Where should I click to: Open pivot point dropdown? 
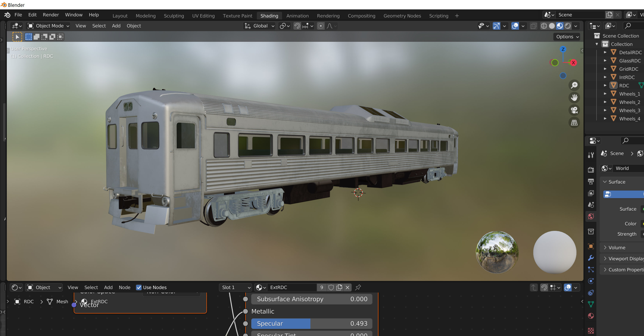point(284,26)
